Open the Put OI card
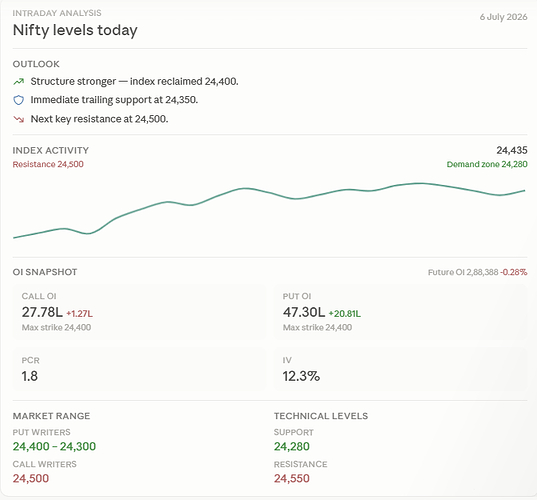 coord(400,312)
